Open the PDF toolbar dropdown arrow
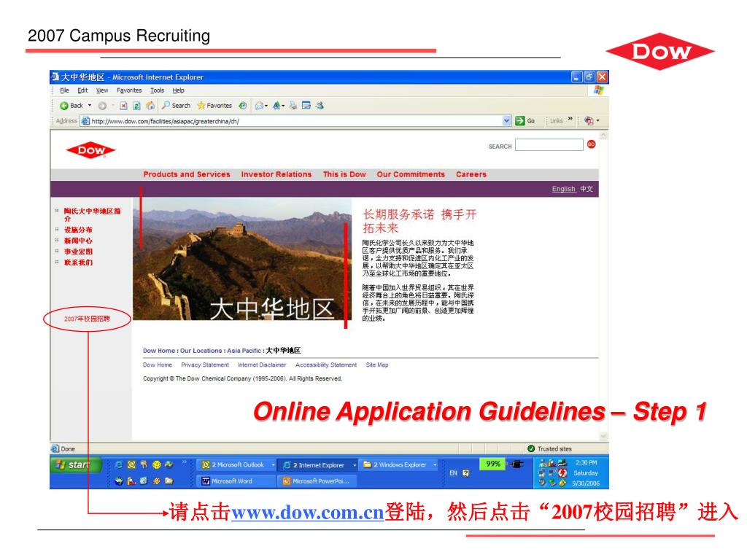 pos(598,121)
